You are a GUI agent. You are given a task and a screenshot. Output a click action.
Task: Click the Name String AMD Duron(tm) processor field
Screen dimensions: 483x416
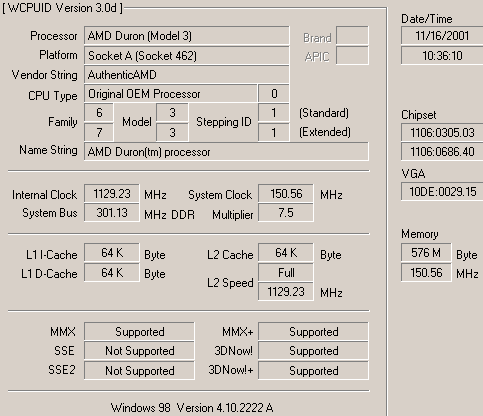click(226, 152)
